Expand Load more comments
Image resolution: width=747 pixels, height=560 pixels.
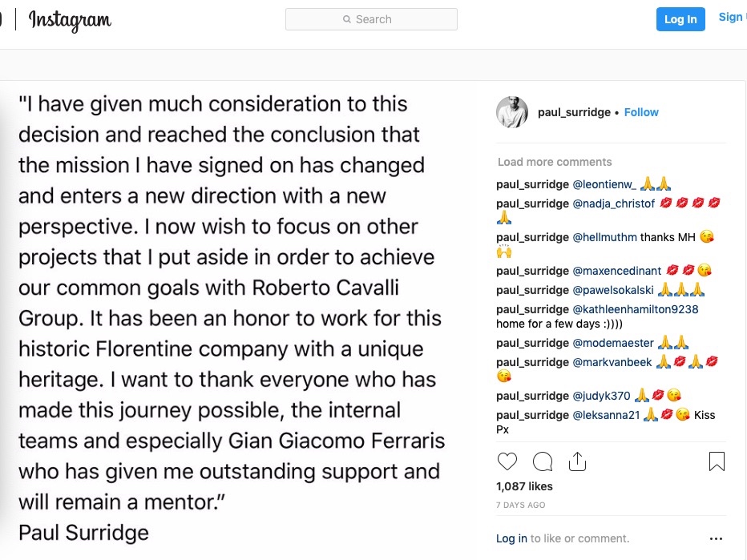click(x=554, y=162)
